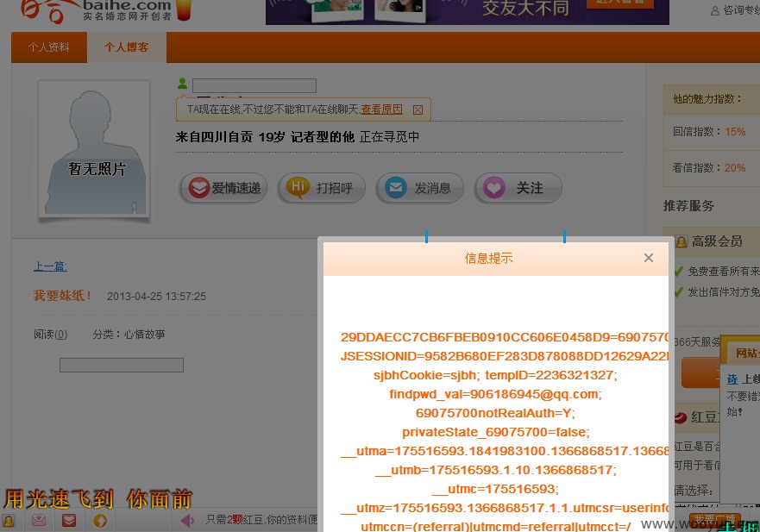
Task: Go to 上一篇 previous post link
Action: 50,266
